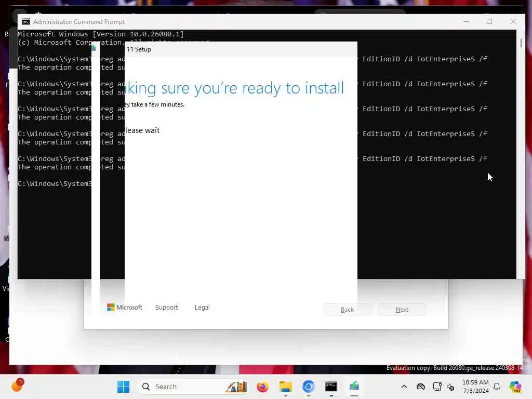Screen dimensions: 532x399
Task: Minimize the Command Prompt window
Action: 466,21
